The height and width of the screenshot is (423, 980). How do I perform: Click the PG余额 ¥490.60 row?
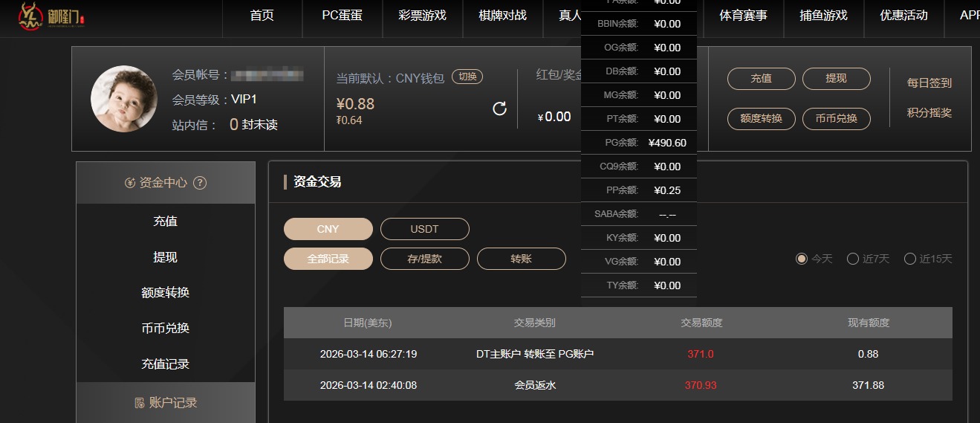point(639,143)
